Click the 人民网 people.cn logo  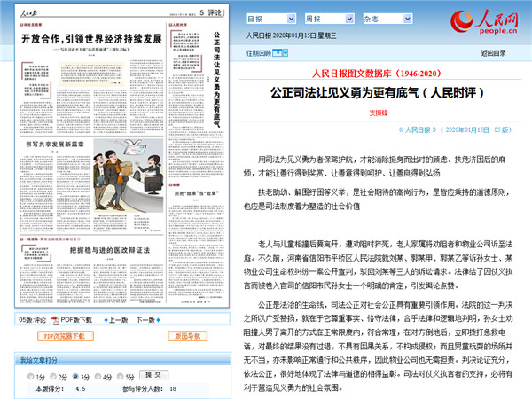[x=484, y=21]
